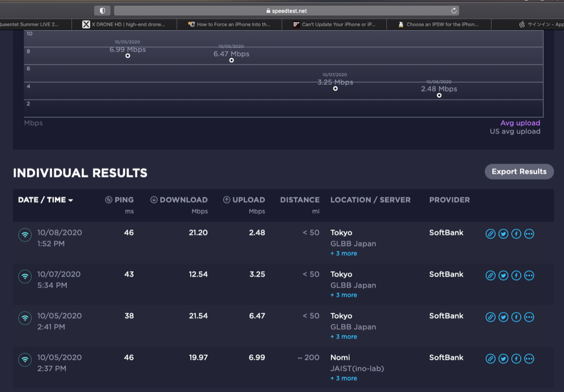This screenshot has height=392, width=564.
Task: Click the ~ 200 distance value
Action: [x=308, y=358]
